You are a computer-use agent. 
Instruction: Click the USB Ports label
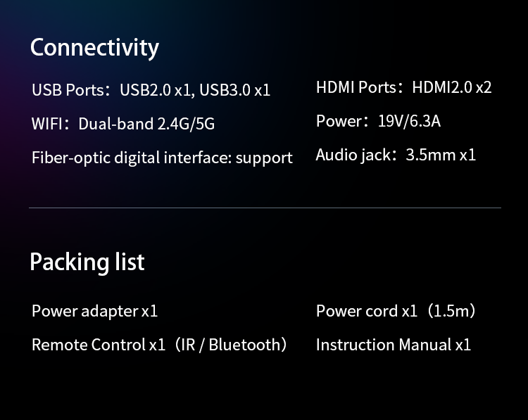(x=68, y=91)
